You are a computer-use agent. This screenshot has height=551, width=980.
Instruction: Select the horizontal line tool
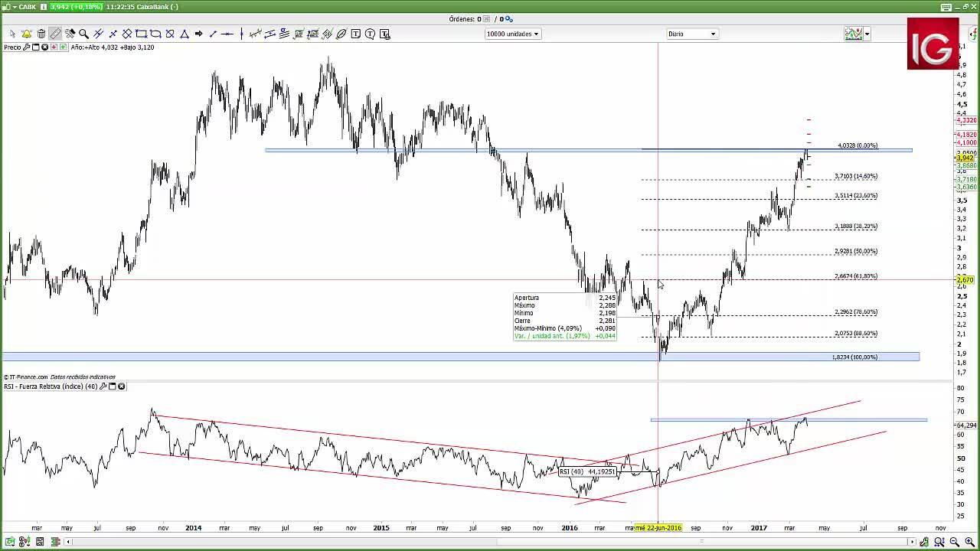227,34
